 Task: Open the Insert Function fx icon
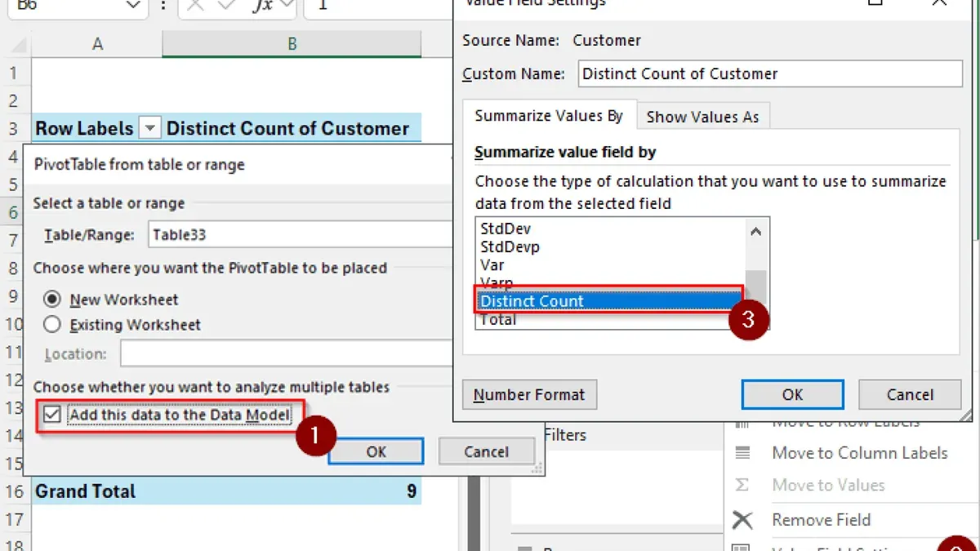click(262, 5)
